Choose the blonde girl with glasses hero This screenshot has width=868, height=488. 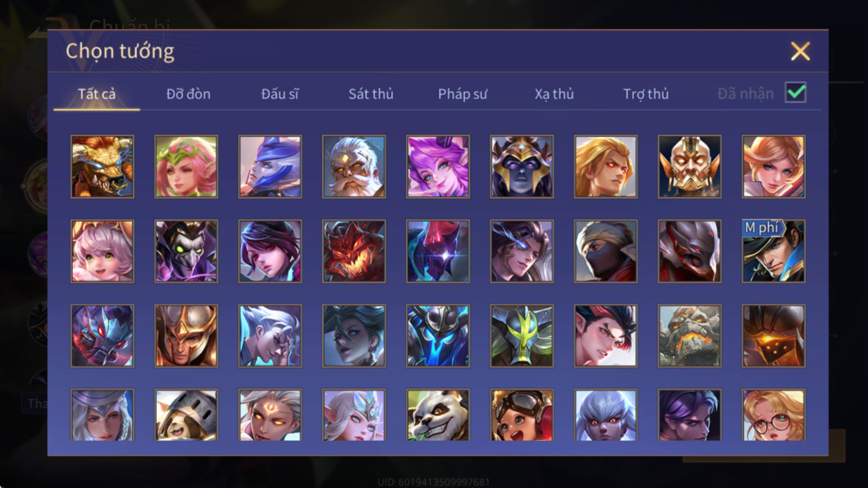[x=773, y=415]
